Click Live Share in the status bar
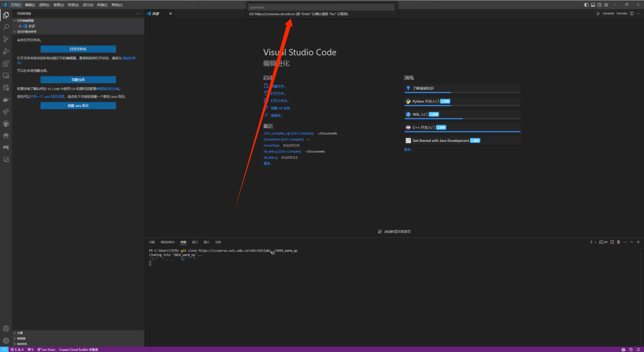The image size is (644, 352). coord(46,349)
